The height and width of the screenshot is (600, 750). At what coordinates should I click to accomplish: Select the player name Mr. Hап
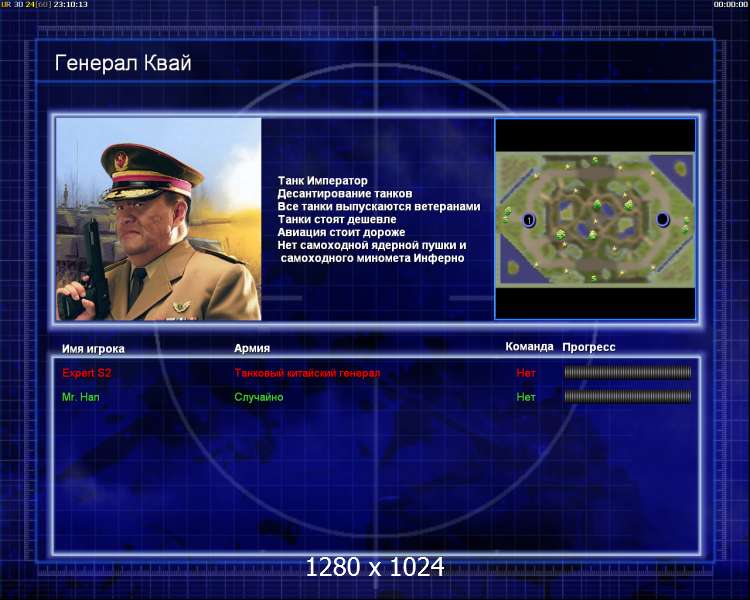point(81,397)
